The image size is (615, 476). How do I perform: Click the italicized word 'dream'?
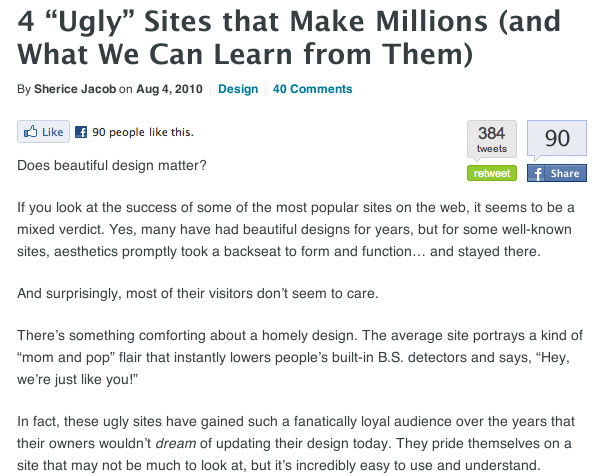(x=176, y=443)
